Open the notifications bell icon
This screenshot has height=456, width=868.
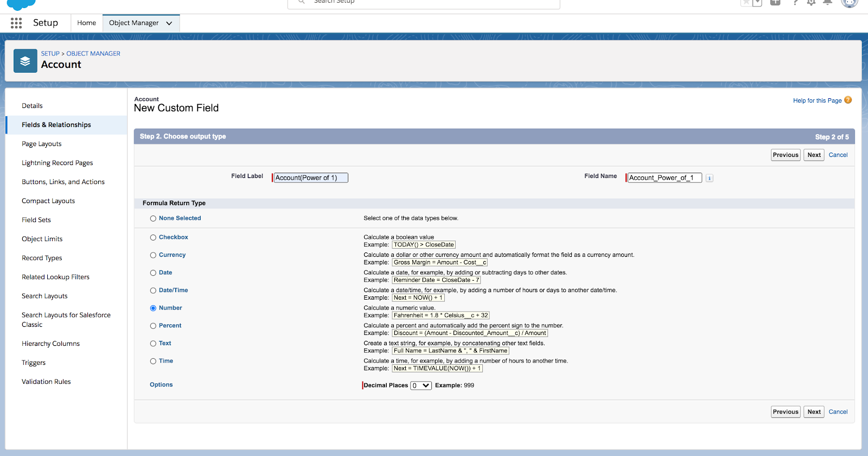coord(827,2)
